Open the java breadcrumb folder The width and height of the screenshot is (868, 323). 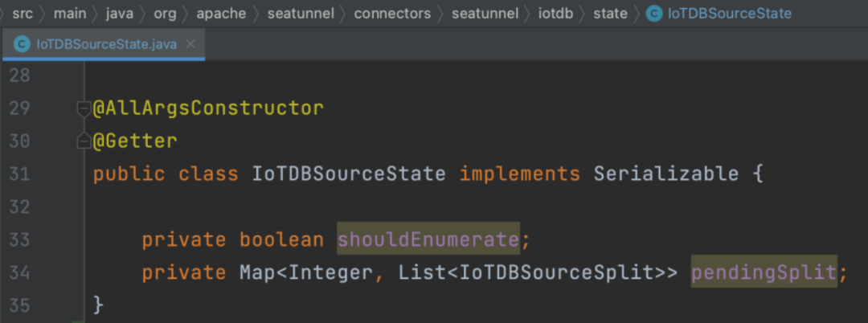coord(119,14)
